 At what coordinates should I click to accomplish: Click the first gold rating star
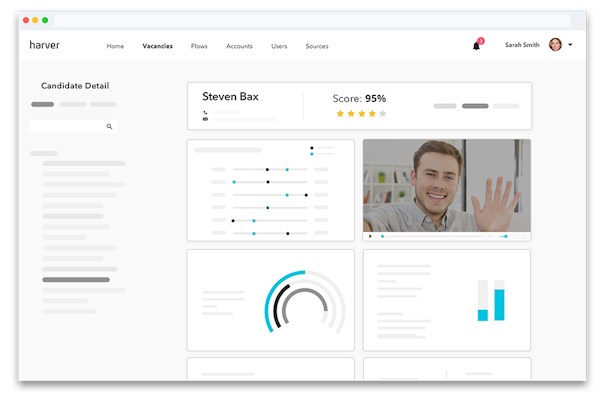click(340, 114)
